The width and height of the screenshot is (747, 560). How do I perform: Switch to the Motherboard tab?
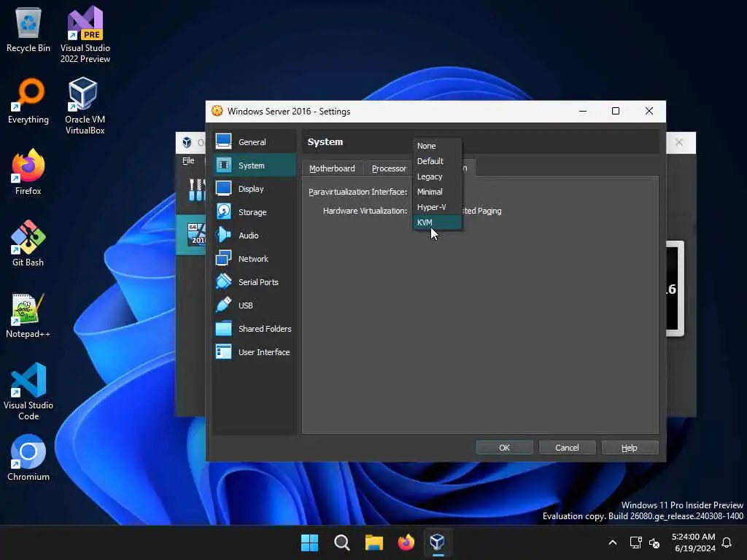pyautogui.click(x=332, y=168)
